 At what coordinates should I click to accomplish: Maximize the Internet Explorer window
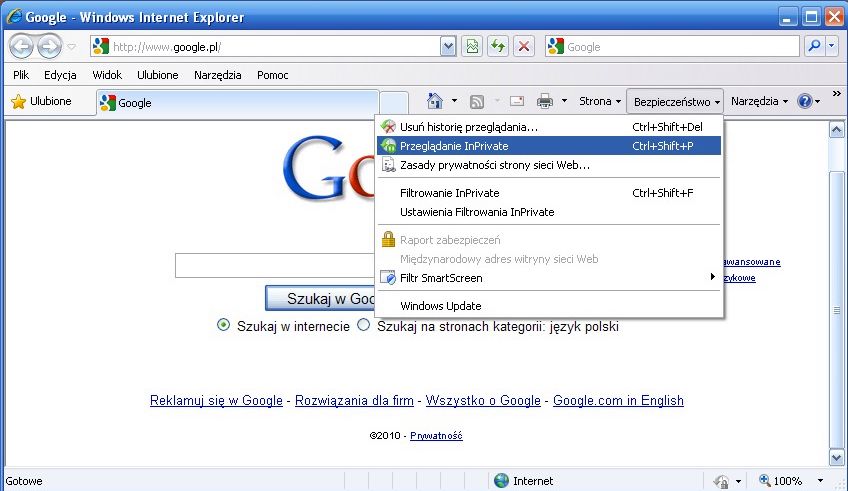coord(811,17)
